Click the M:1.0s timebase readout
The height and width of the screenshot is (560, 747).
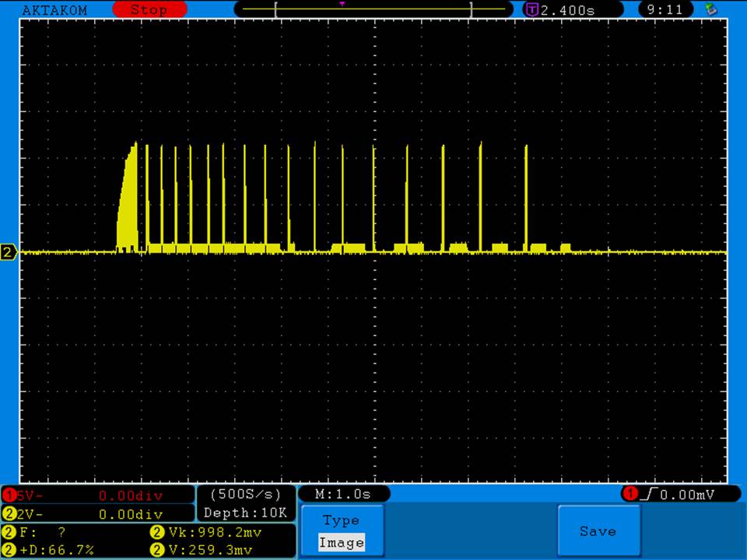point(343,494)
